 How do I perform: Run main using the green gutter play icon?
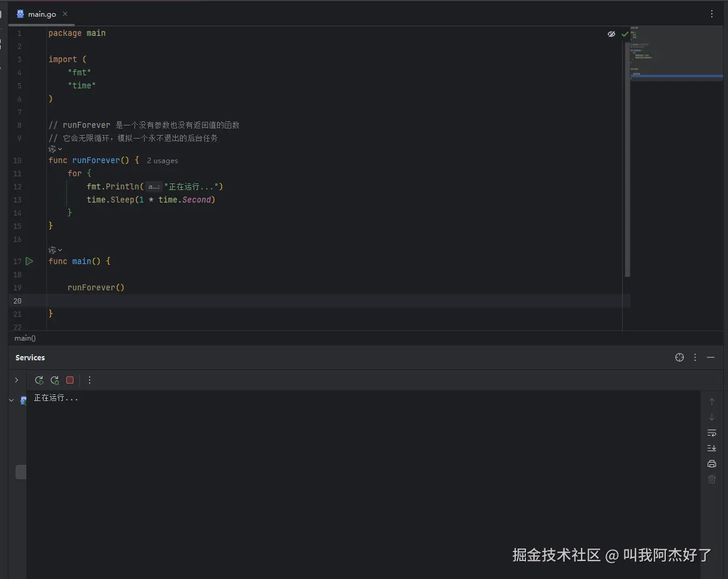click(28, 261)
